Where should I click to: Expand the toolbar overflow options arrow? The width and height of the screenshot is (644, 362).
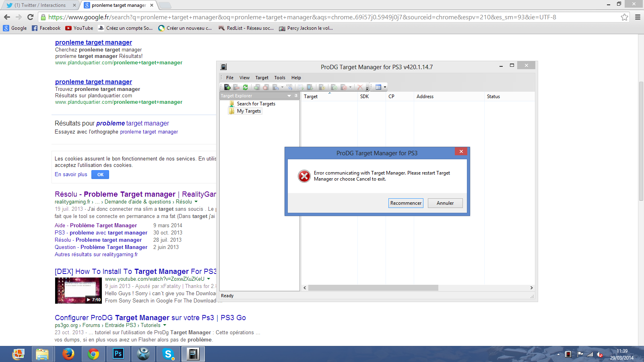click(x=367, y=87)
